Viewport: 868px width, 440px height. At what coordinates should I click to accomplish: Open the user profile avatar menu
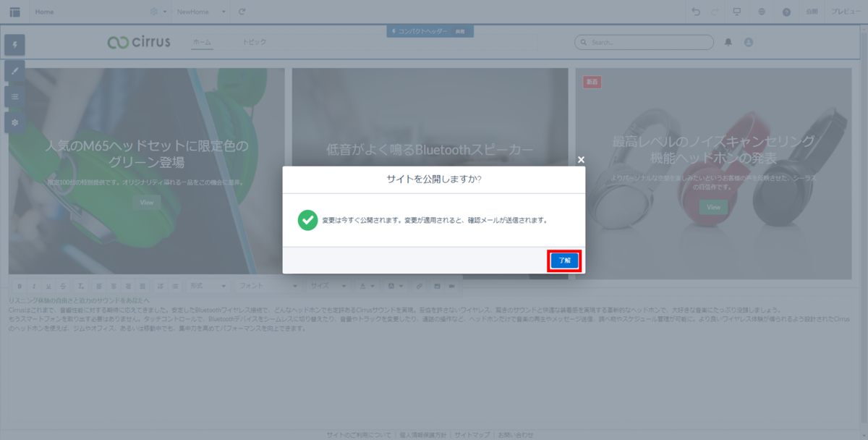pyautogui.click(x=749, y=43)
